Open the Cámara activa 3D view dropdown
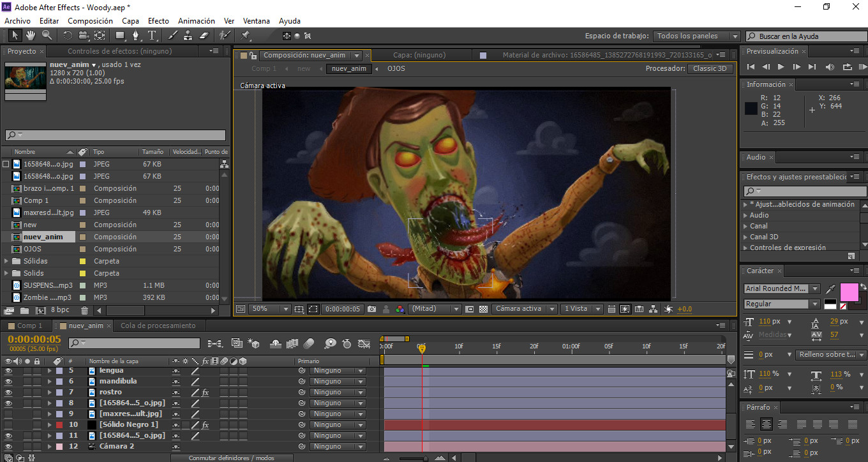This screenshot has height=462, width=868. (x=524, y=309)
